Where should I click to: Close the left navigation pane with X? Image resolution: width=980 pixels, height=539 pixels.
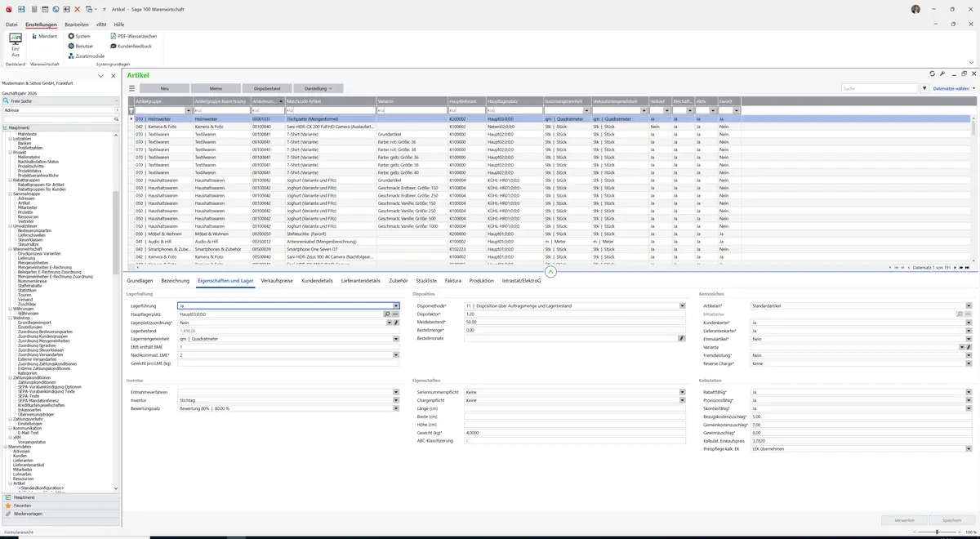(x=113, y=75)
